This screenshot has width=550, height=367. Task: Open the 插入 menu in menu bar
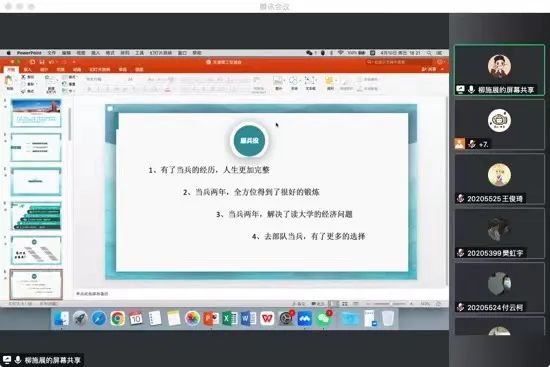coord(95,53)
